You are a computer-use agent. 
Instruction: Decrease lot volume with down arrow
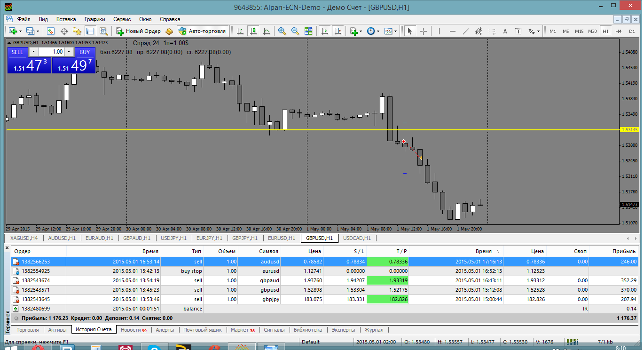click(x=33, y=52)
